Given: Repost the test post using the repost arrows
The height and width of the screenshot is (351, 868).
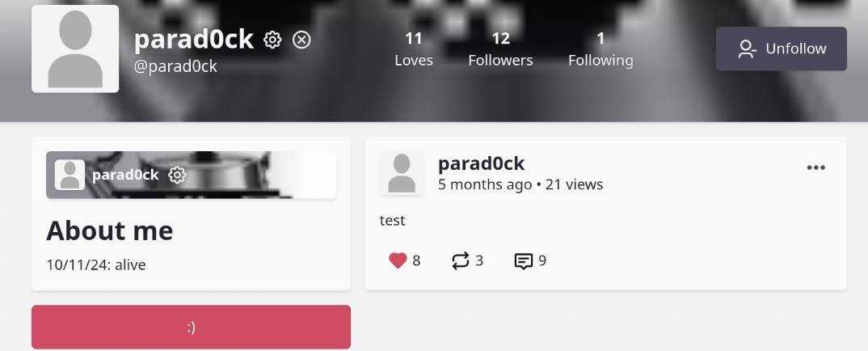Looking at the screenshot, I should [461, 260].
